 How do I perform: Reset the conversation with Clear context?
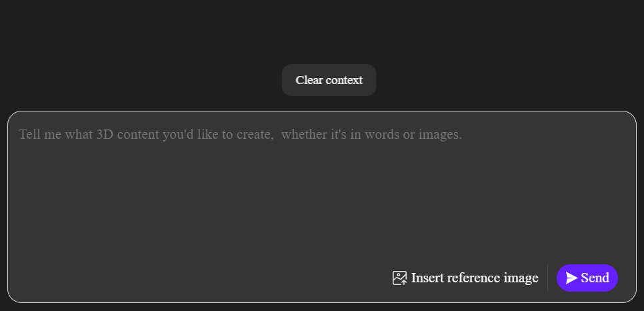pos(329,80)
